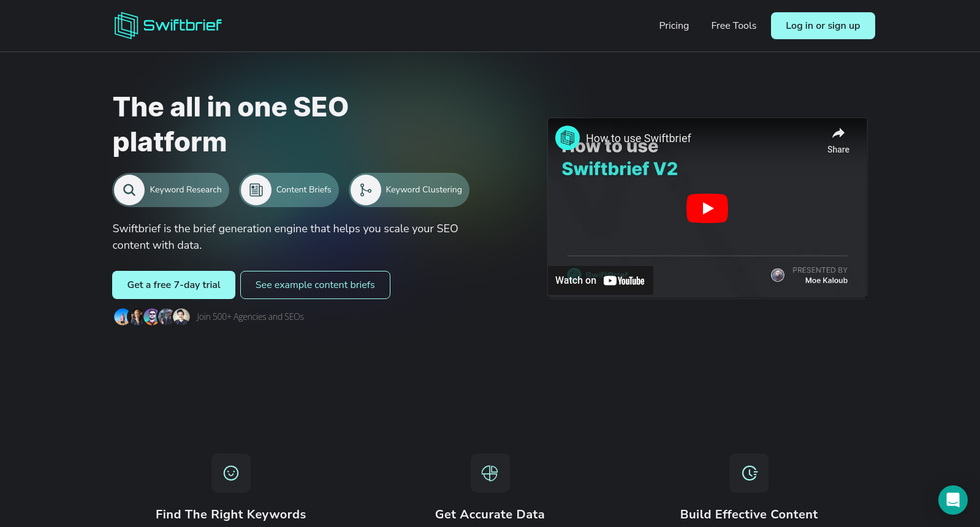The height and width of the screenshot is (527, 980).
Task: Click the last user avatar in the group
Action: coord(181,317)
